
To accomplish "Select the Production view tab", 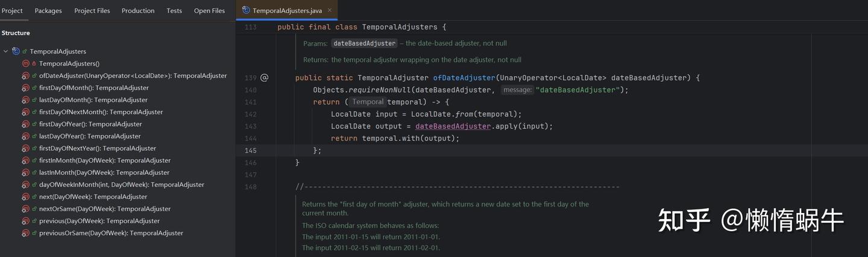I will pyautogui.click(x=138, y=11).
